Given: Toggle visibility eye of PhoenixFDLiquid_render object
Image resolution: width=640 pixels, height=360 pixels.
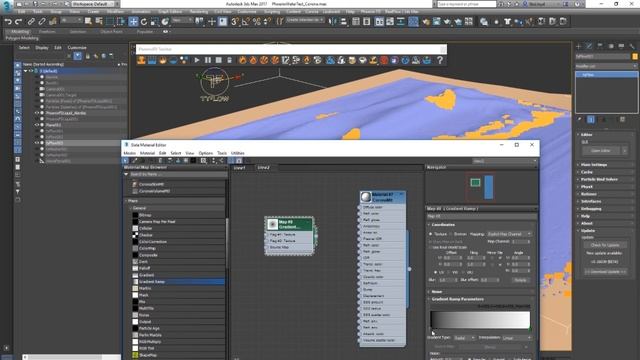Looking at the screenshot, I should click(x=37, y=113).
